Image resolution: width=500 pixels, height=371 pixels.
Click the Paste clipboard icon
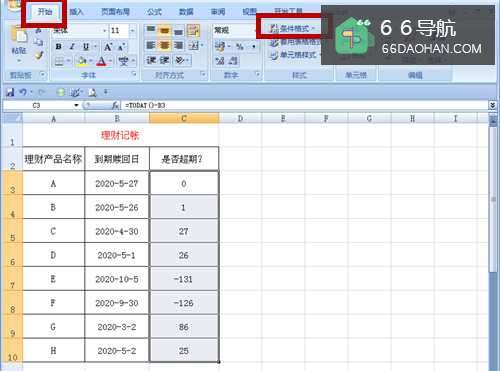pyautogui.click(x=19, y=39)
